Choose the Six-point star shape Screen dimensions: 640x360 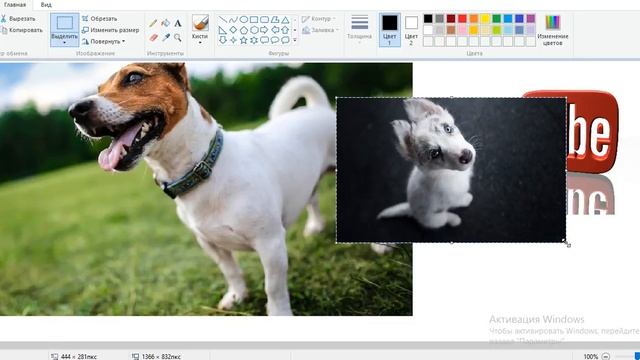pos(254,40)
